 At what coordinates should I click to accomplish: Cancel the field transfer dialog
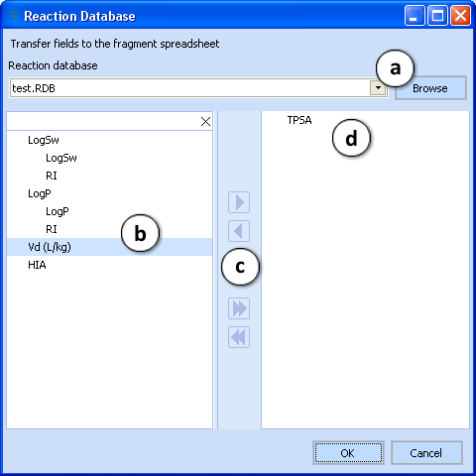click(x=426, y=453)
